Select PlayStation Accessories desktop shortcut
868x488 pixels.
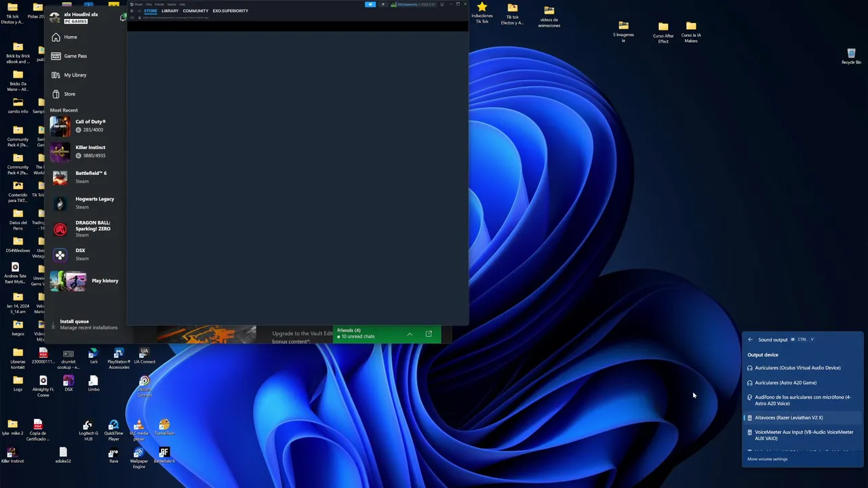119,359
